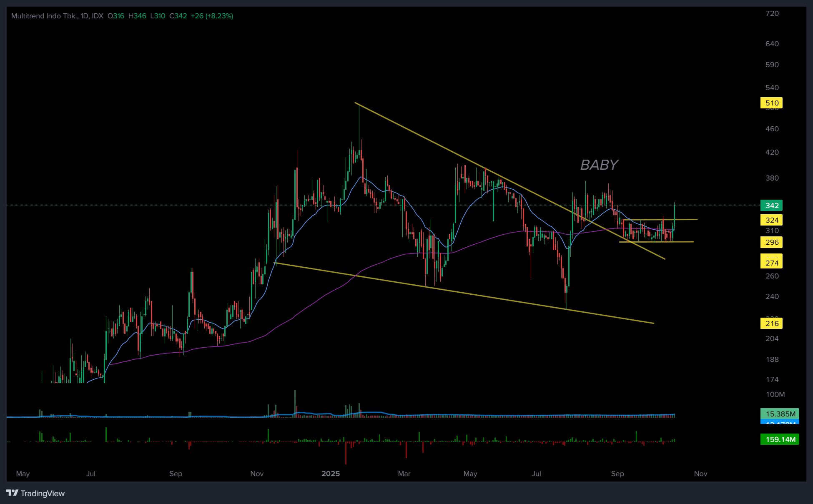The width and height of the screenshot is (813, 504).
Task: Click the green 159.14M indicator label
Action: tap(780, 439)
